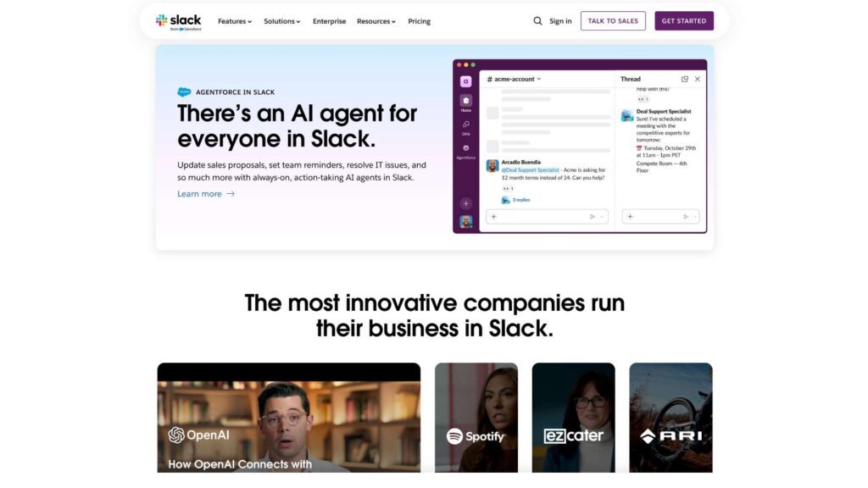Viewport: 868px width, 488px height.
Task: Click the plus button at sidebar bottom
Action: click(466, 202)
